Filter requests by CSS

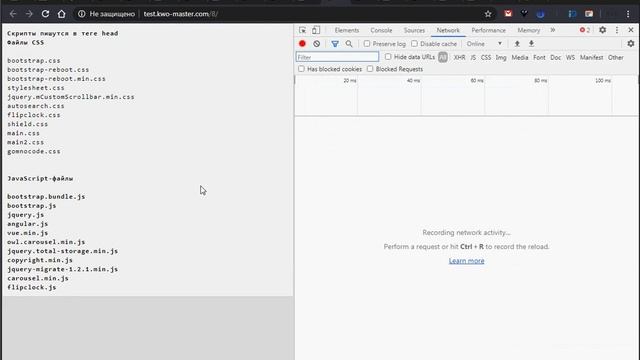pyautogui.click(x=486, y=58)
